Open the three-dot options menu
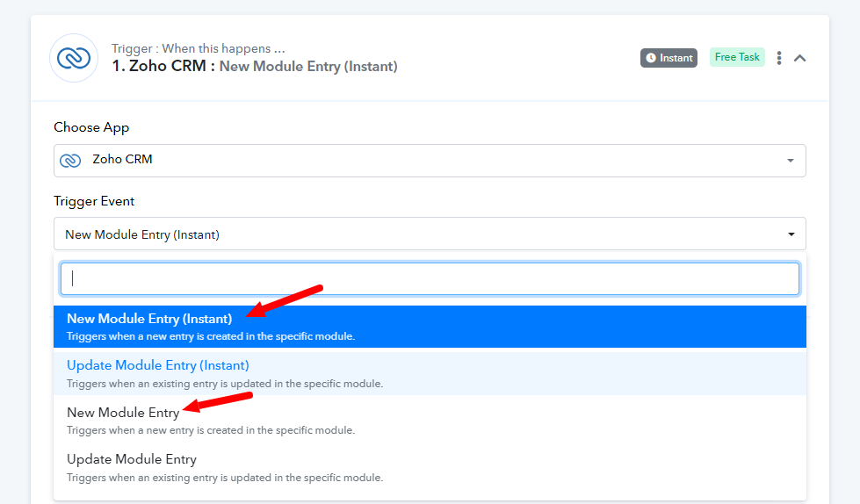860x504 pixels. pos(779,58)
